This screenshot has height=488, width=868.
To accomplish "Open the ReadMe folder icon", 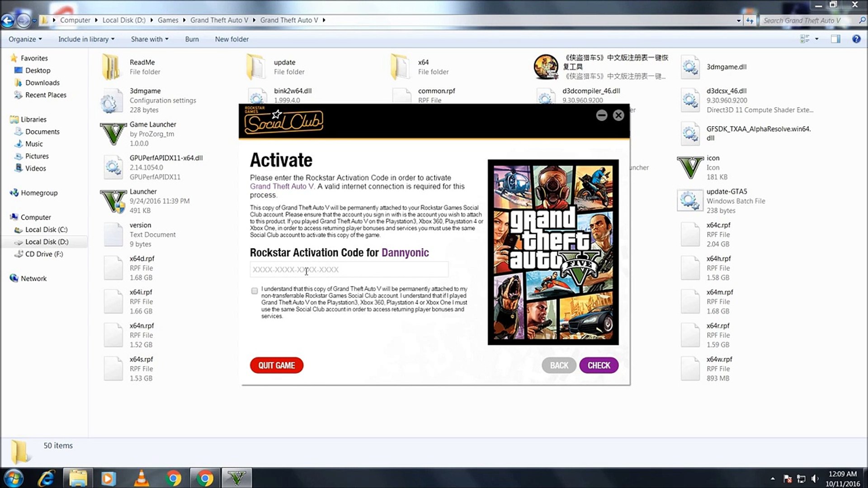I will tap(111, 66).
